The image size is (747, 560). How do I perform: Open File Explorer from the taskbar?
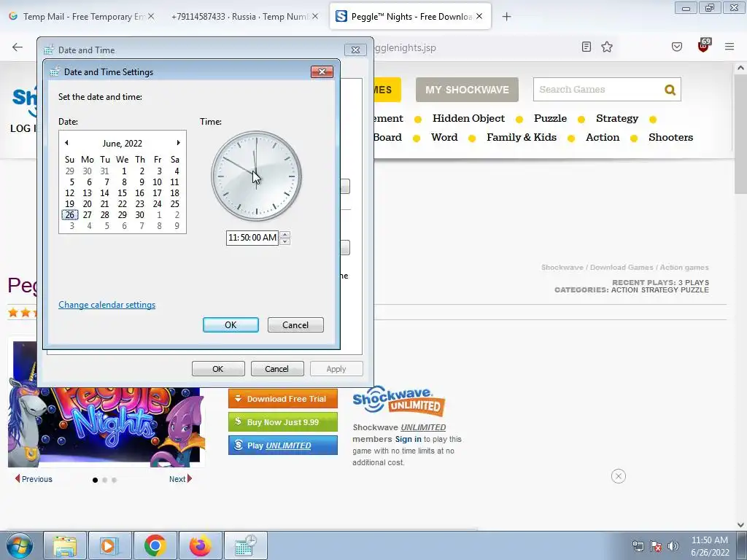click(x=65, y=545)
